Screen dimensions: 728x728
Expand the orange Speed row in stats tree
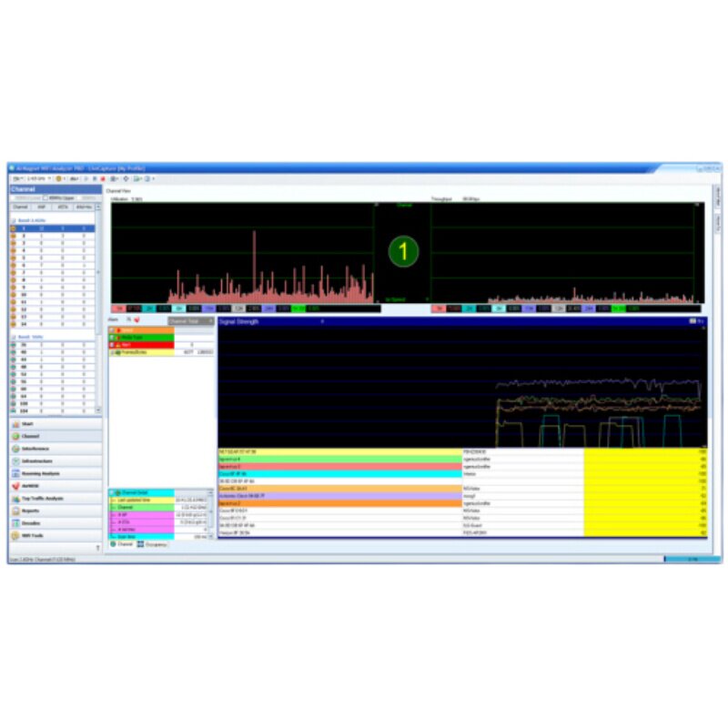point(112,330)
